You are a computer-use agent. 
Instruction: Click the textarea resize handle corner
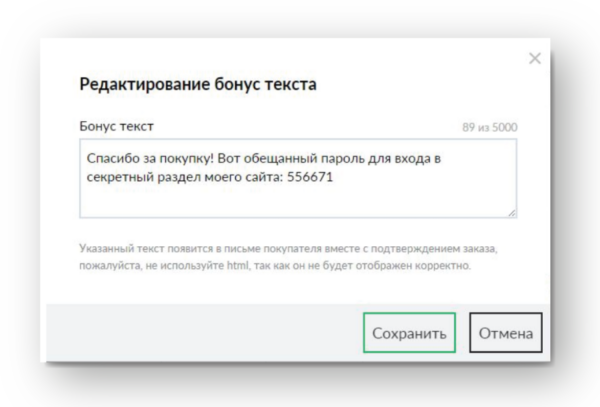512,213
